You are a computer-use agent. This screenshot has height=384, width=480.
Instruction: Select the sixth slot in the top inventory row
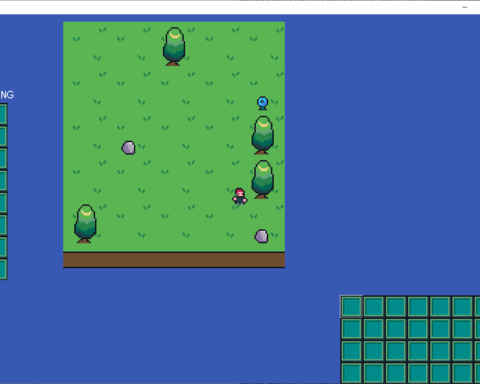click(x=462, y=306)
